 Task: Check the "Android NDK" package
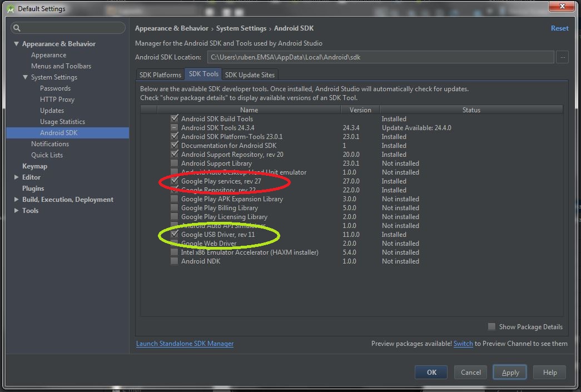[x=174, y=261]
